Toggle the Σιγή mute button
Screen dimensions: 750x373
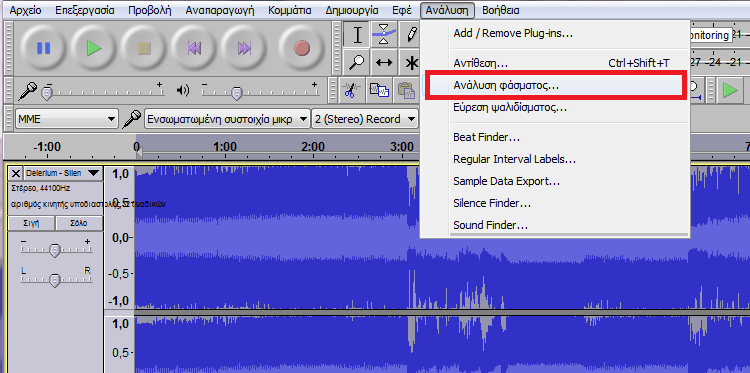tap(31, 223)
